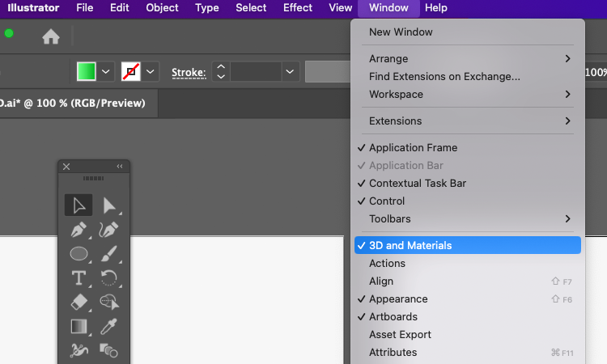
Task: Expand the Toolbars submenu
Action: click(468, 219)
